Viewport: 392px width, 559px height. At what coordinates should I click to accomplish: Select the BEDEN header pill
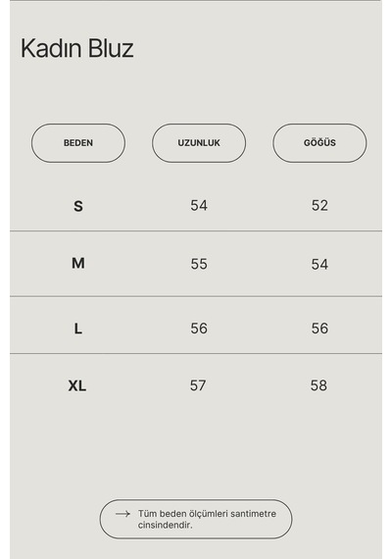(78, 143)
